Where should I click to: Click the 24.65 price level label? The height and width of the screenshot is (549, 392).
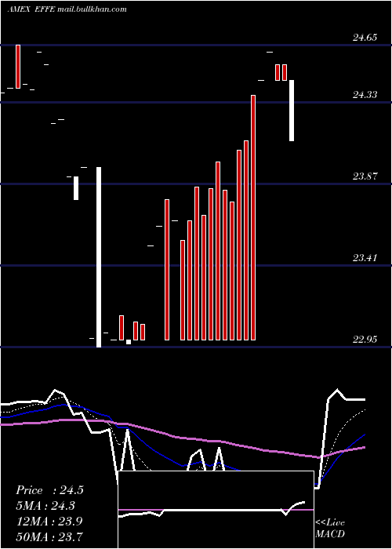coord(365,38)
